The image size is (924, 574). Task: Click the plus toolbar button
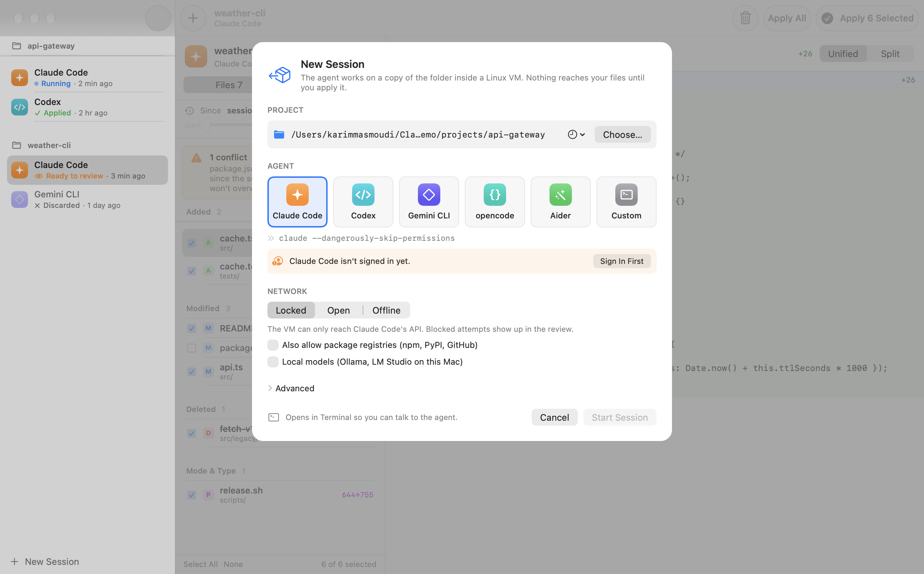click(193, 18)
